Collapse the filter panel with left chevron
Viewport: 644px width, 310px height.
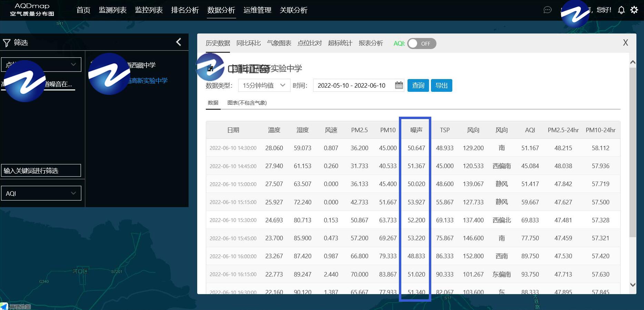click(x=179, y=42)
